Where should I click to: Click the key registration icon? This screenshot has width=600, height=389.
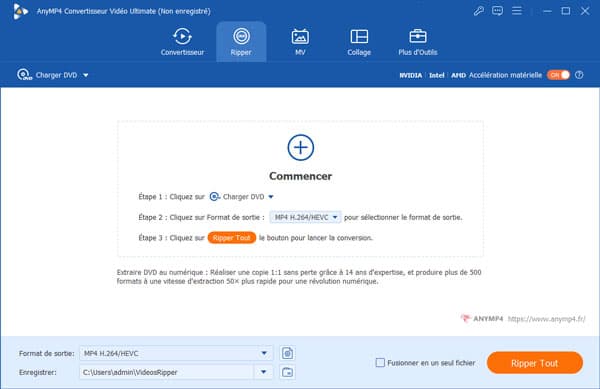478,11
